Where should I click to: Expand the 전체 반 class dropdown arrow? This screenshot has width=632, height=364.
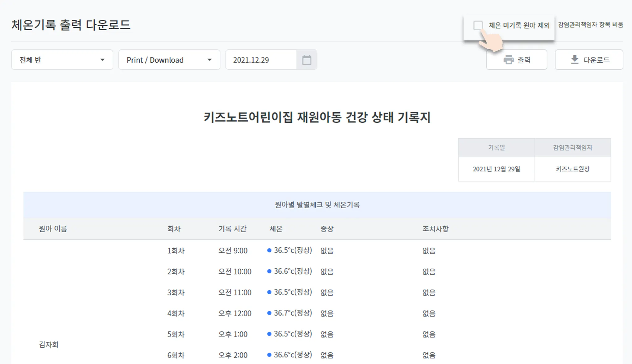point(102,60)
